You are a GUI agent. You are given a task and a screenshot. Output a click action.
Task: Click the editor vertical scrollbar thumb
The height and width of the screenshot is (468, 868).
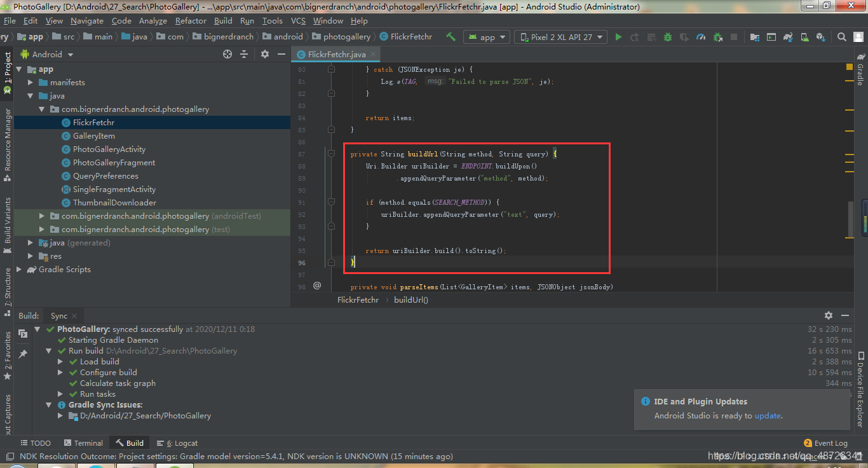pos(851,218)
